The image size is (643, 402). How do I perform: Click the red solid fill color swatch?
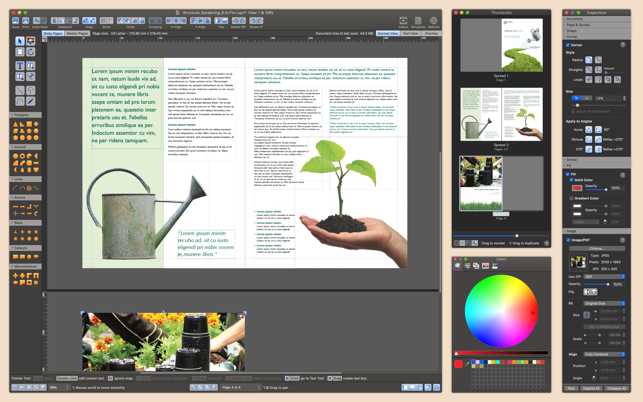coord(577,188)
